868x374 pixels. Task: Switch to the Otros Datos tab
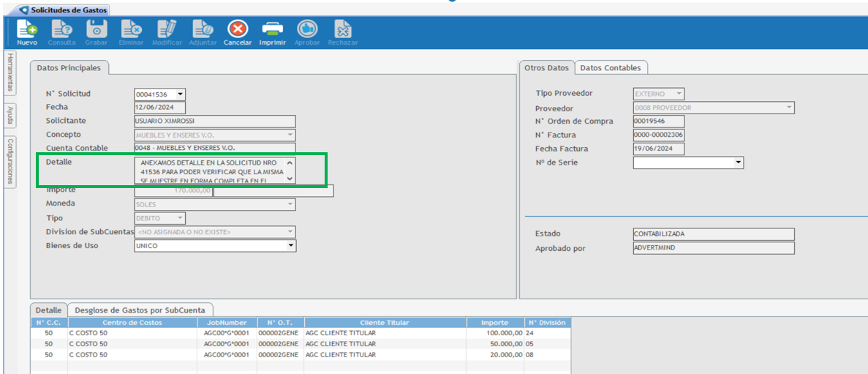coord(546,67)
